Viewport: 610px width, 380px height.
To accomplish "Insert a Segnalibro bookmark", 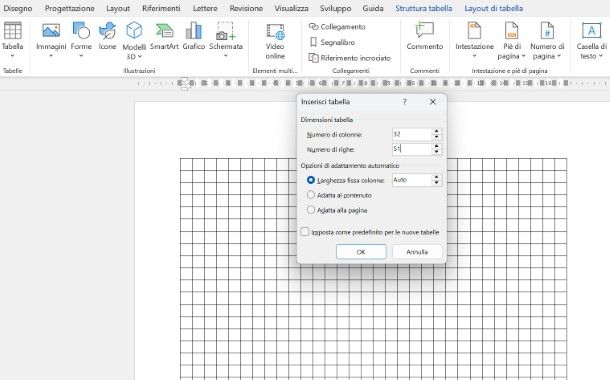I will [x=332, y=42].
